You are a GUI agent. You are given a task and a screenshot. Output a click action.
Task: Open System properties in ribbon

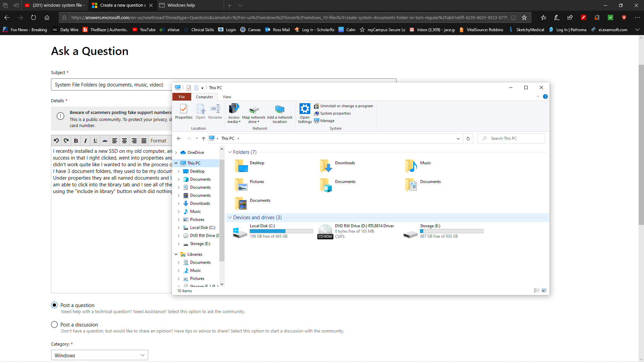point(332,113)
